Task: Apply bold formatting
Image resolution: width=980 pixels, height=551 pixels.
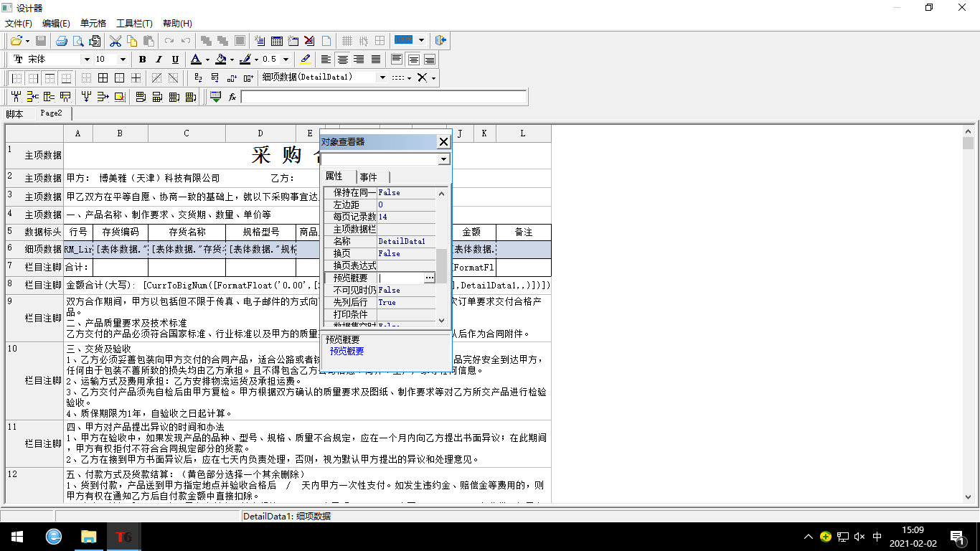Action: pos(142,59)
